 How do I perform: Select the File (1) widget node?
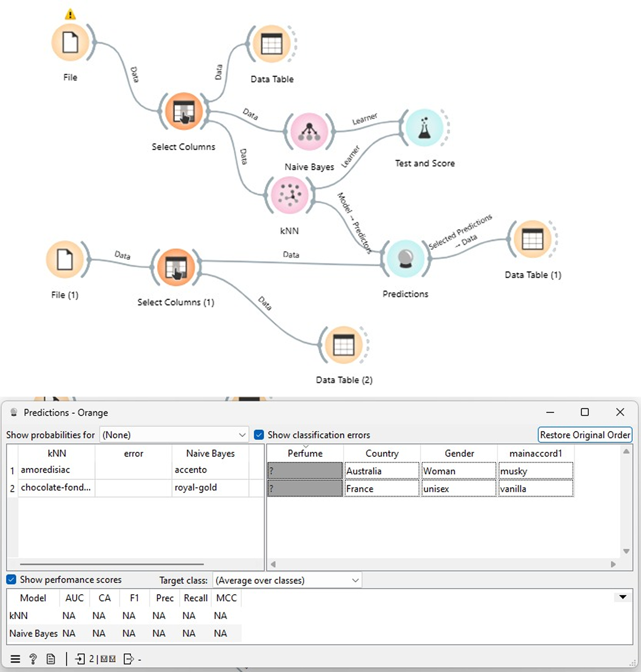tap(65, 259)
